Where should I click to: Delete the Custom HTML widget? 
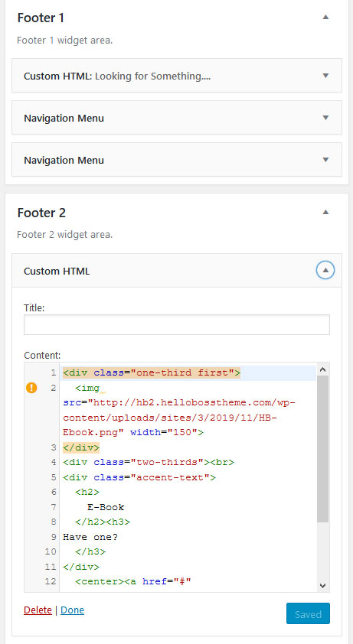click(38, 610)
